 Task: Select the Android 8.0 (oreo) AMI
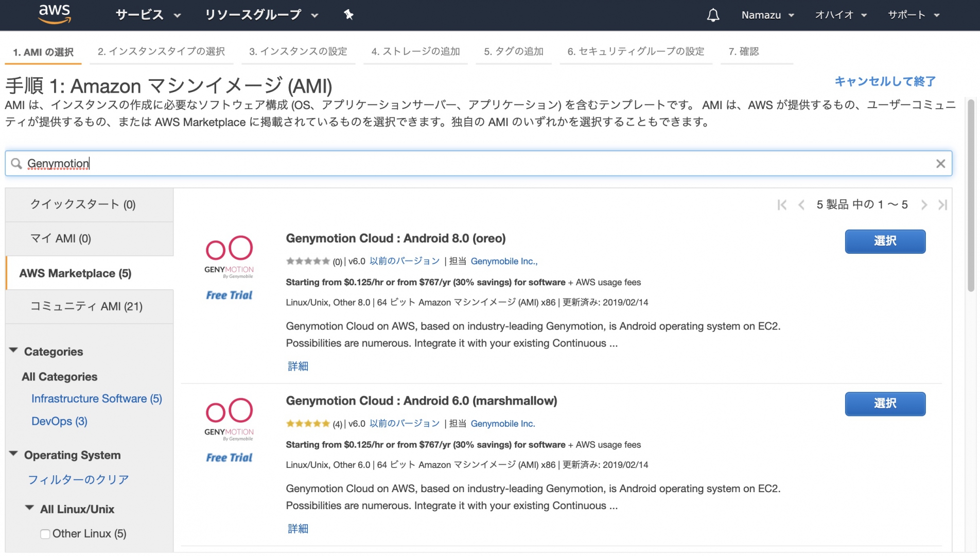885,241
